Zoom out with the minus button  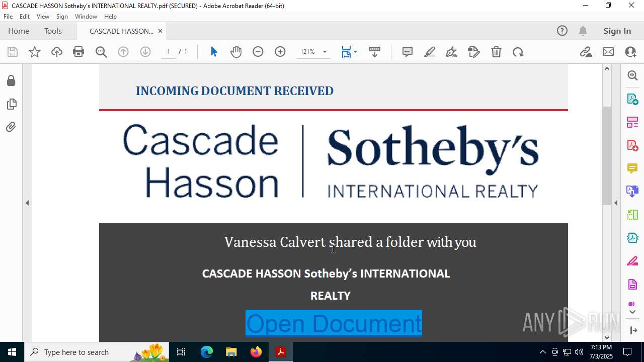pos(258,52)
